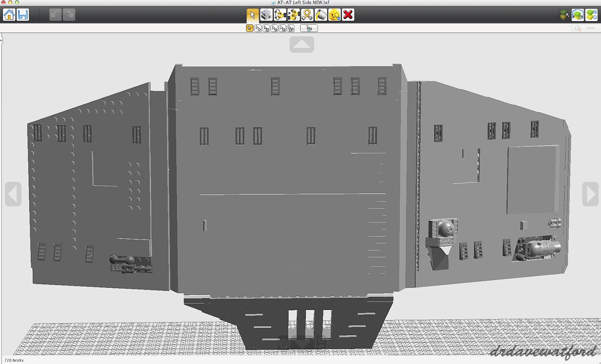
Task: Rotate camera view left arrow
Action: 13,194
